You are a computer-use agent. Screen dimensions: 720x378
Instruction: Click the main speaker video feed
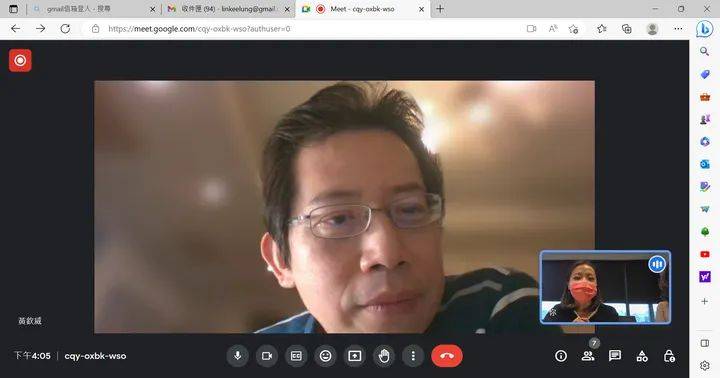click(344, 207)
